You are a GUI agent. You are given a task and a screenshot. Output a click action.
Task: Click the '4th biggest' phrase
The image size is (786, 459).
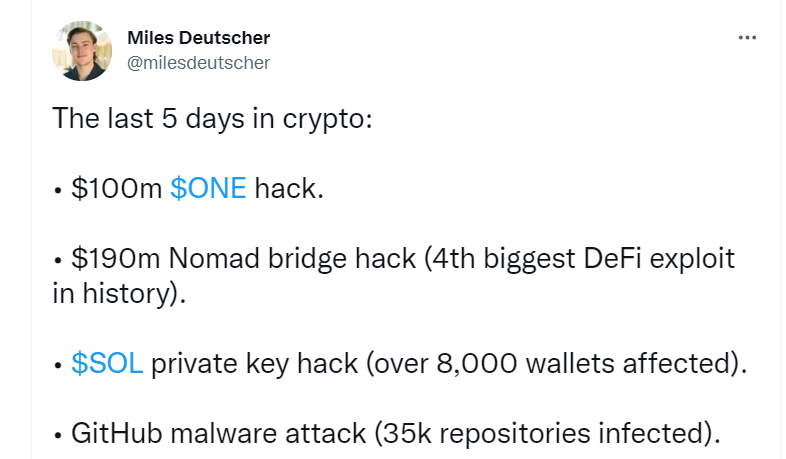[503, 260]
